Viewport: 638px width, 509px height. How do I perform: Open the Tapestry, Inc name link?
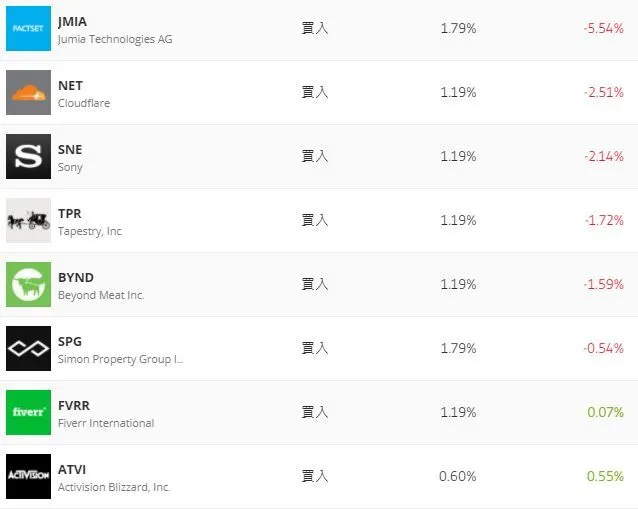pos(90,231)
